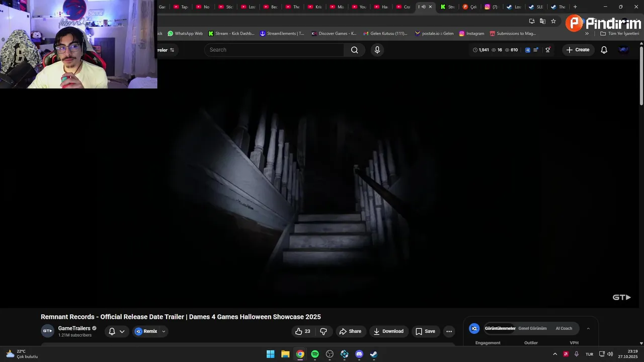
Task: Switch to the Instagram (7) browser tab
Action: (491, 7)
